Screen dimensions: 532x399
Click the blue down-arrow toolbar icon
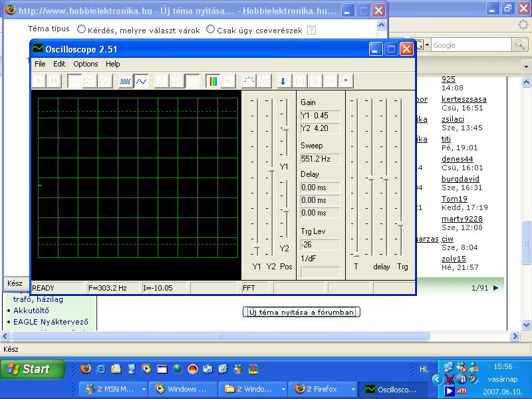(x=283, y=80)
